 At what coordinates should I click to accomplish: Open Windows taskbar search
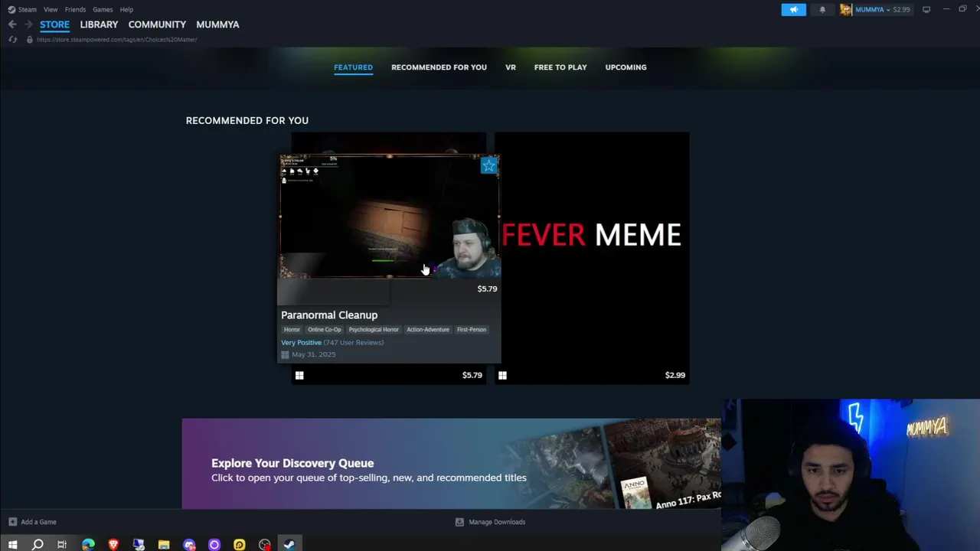click(38, 544)
